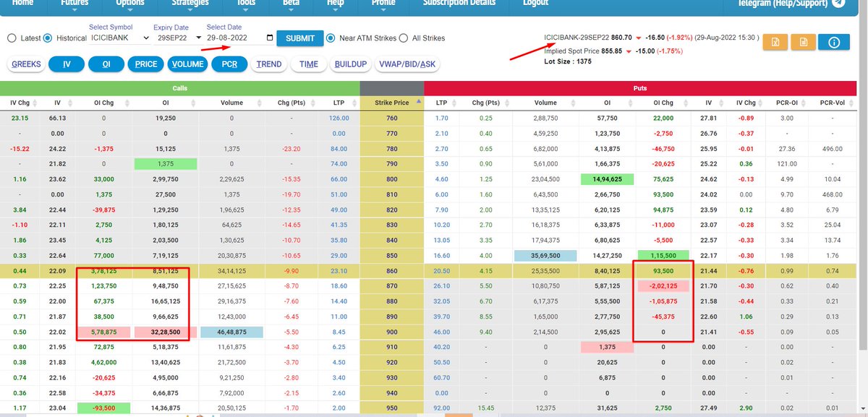
Task: Click the call IV Chg value 23.15
Action: [x=20, y=118]
